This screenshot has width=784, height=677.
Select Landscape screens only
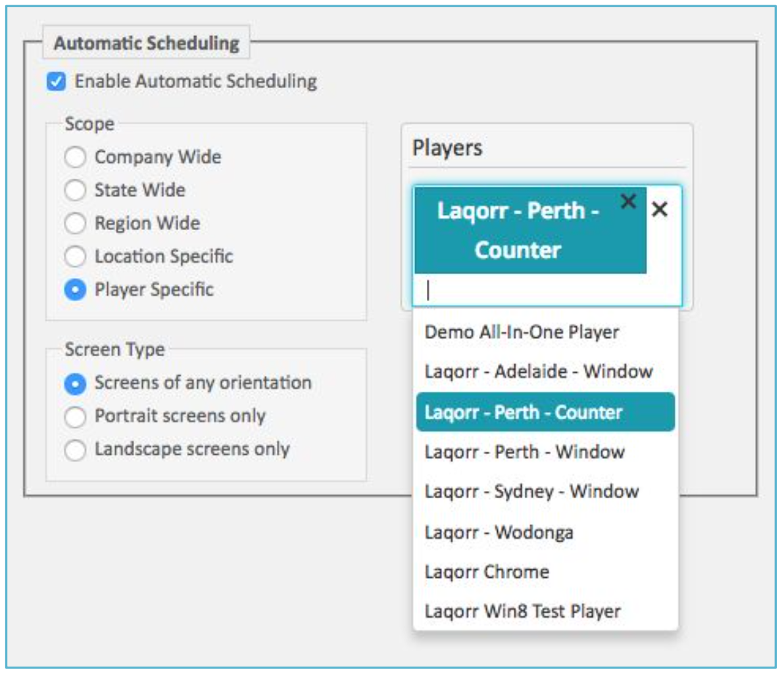click(x=75, y=450)
